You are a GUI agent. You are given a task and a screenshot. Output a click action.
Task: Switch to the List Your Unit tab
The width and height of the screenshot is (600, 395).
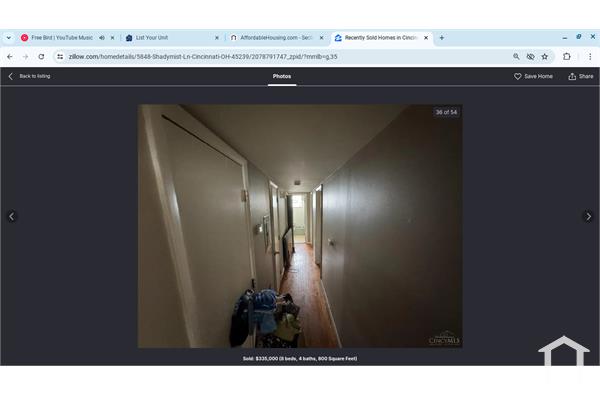(152, 38)
